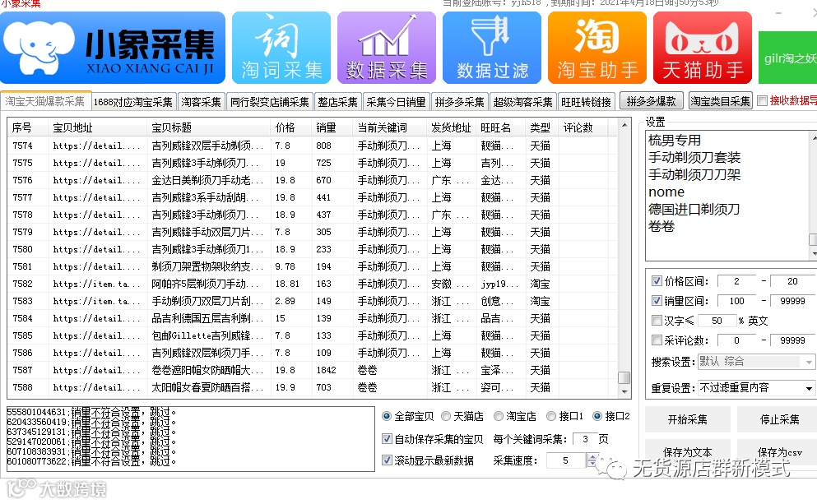Click the results table scrollbar thumb

coord(624,377)
